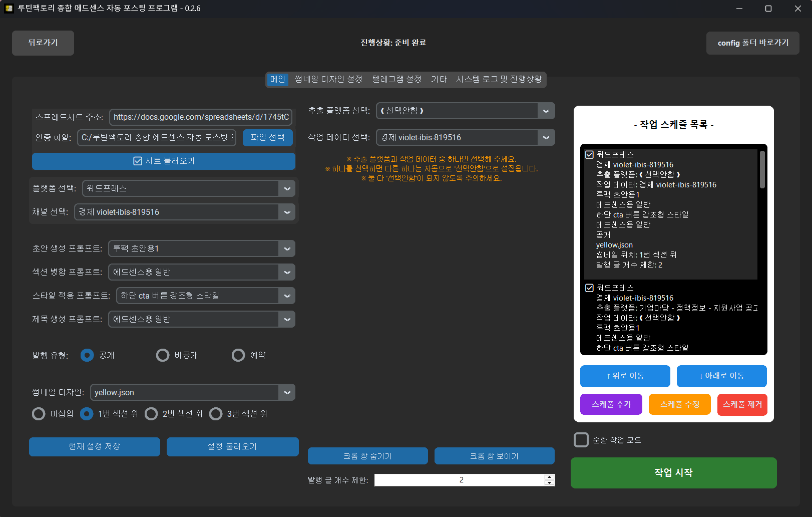Move schedule up with ↑ 위로 이동
Screen dimensions: 812x517
pyautogui.click(x=625, y=376)
